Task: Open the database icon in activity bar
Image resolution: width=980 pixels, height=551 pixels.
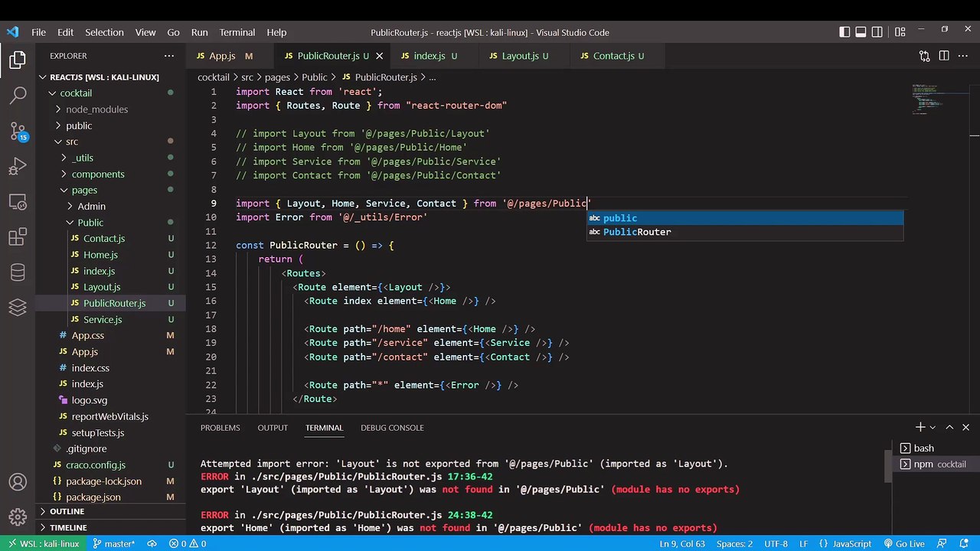Action: 18,272
